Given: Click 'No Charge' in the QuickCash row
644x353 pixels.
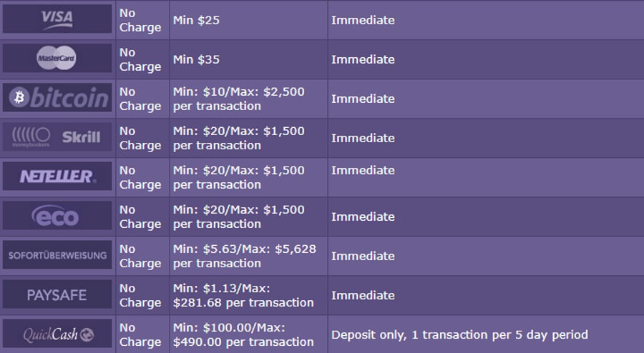Looking at the screenshot, I should [x=140, y=335].
